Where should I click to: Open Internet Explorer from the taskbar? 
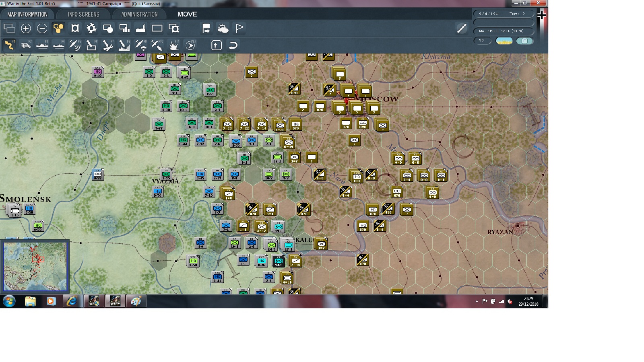72,301
